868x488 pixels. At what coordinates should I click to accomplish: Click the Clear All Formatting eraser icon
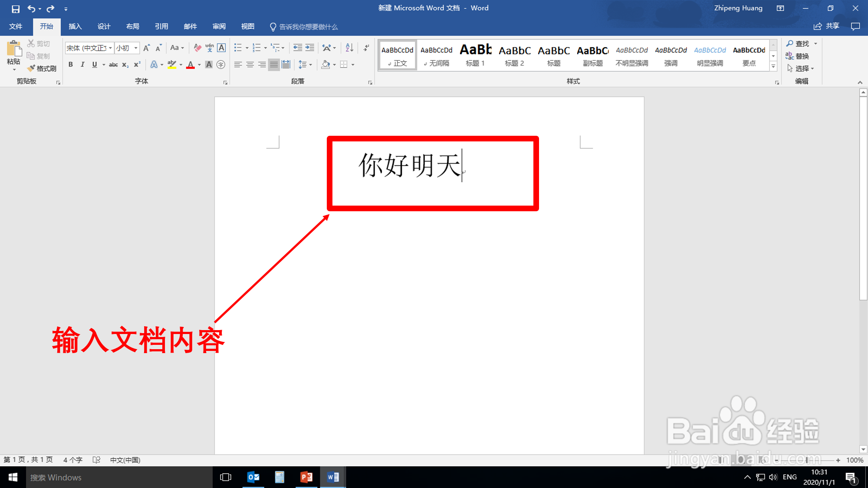point(197,48)
